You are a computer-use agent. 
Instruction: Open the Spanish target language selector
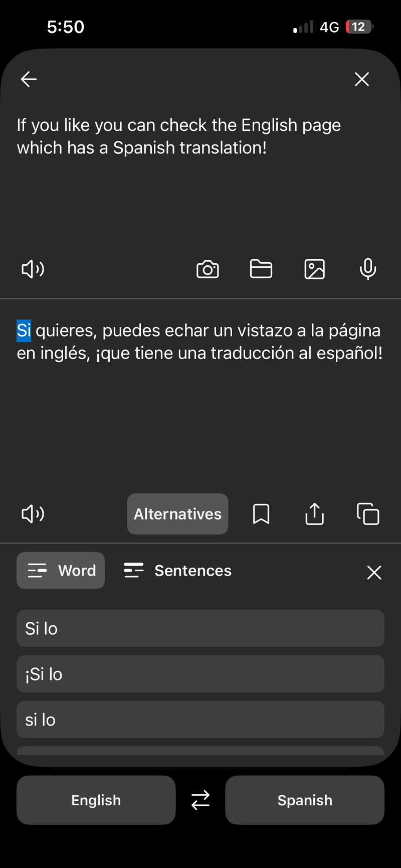click(x=305, y=800)
